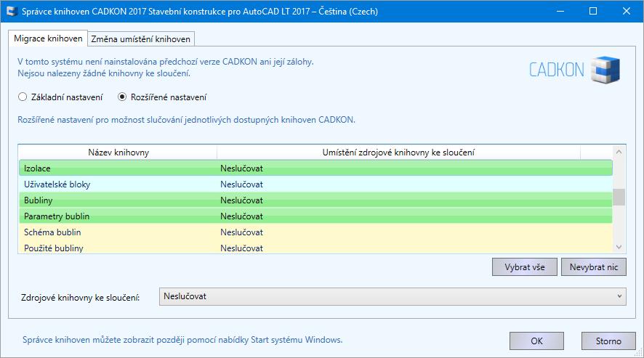The width and height of the screenshot is (644, 358).
Task: Click the Název knihovny column header
Action: (x=118, y=152)
